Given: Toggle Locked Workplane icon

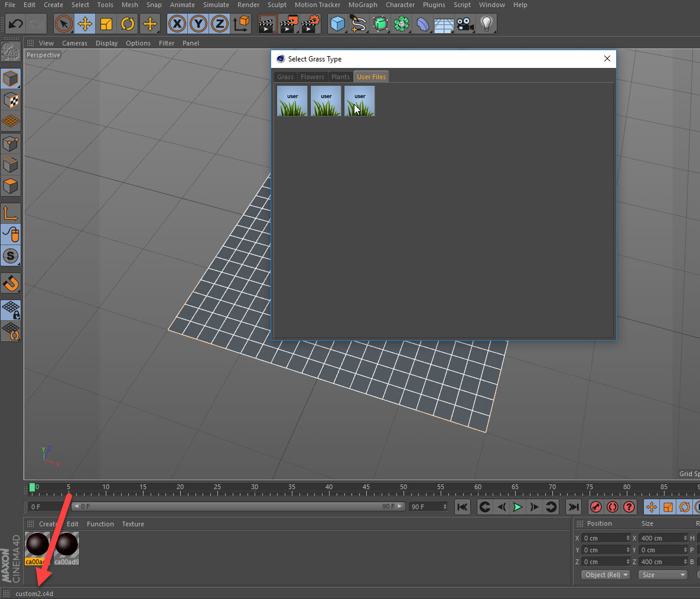Looking at the screenshot, I should (11, 310).
